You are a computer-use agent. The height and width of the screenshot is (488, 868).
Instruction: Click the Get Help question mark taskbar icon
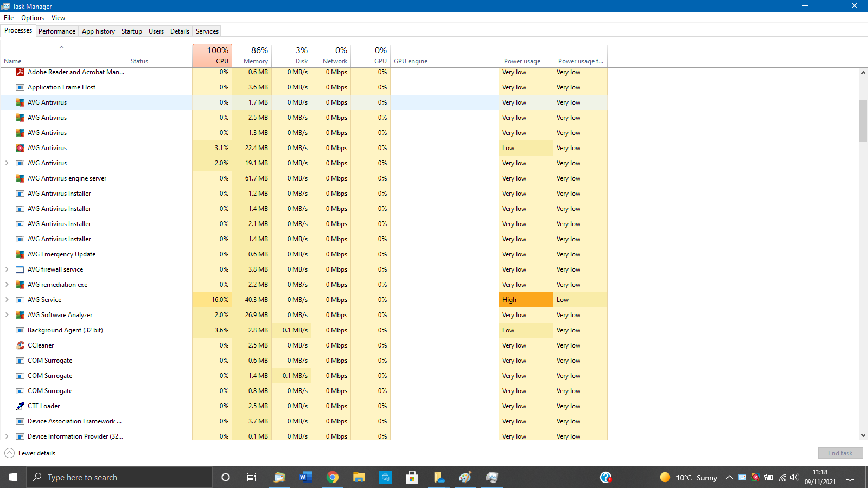point(606,477)
